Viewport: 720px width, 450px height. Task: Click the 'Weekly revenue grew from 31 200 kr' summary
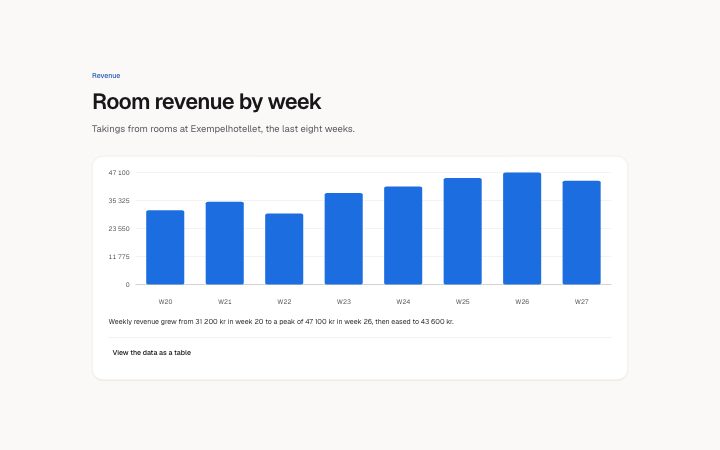click(281, 321)
